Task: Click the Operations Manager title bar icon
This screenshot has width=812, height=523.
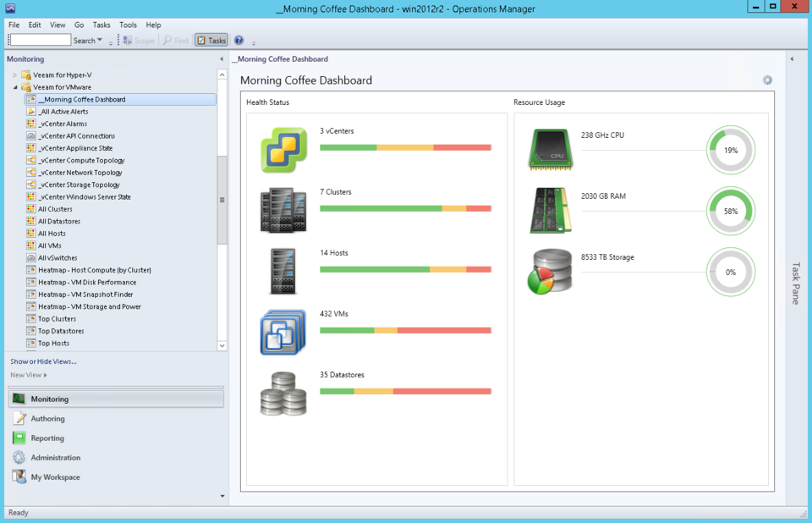Action: 10,8
